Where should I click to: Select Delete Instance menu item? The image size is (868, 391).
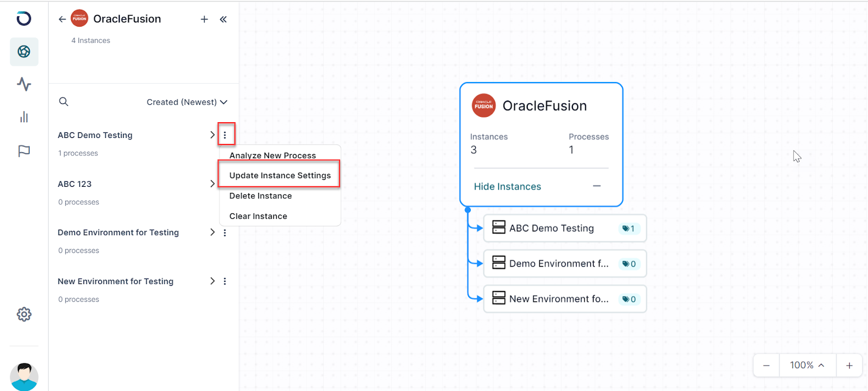tap(261, 196)
